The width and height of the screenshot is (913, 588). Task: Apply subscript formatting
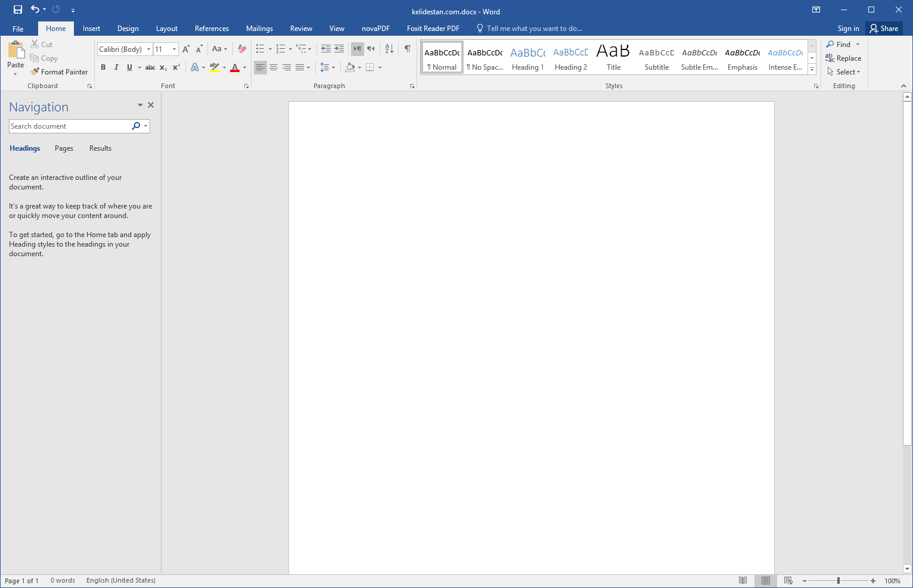[x=163, y=67]
